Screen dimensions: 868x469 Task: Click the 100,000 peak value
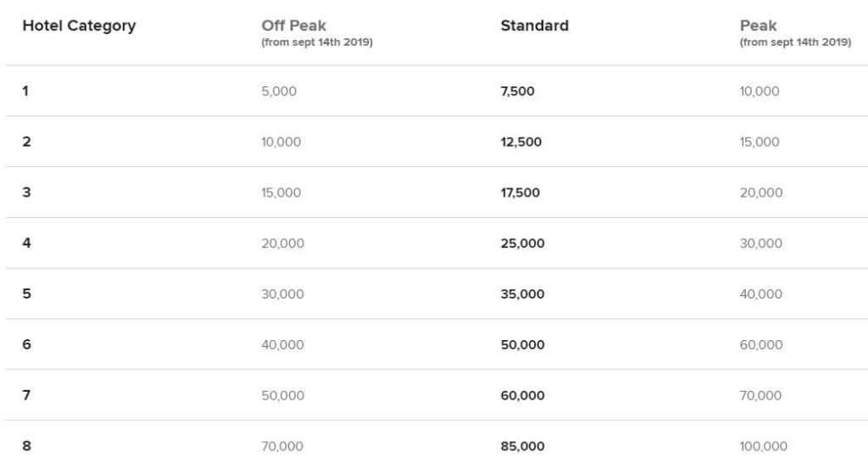[763, 446]
